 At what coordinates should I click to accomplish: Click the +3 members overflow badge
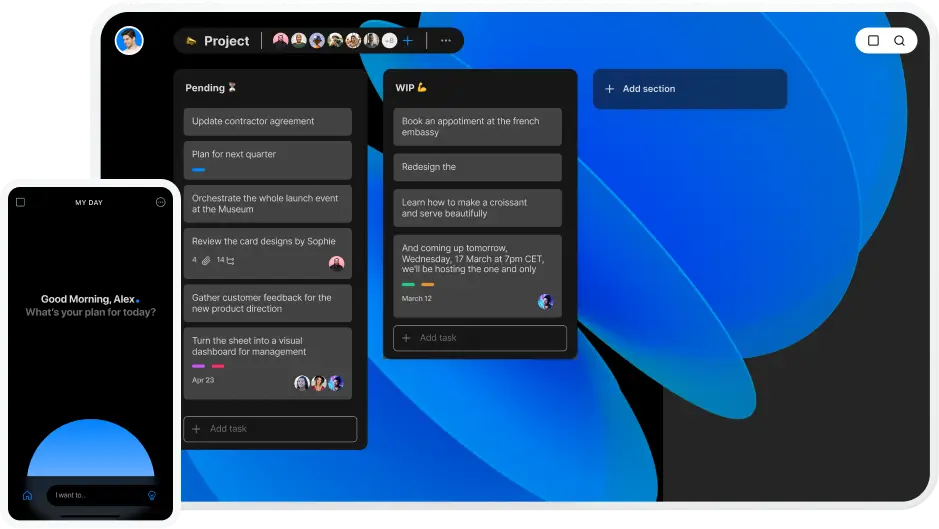coord(389,41)
